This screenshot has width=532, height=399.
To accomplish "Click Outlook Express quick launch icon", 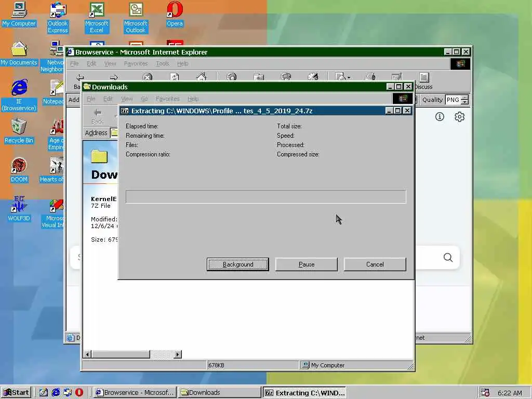I will pos(68,392).
